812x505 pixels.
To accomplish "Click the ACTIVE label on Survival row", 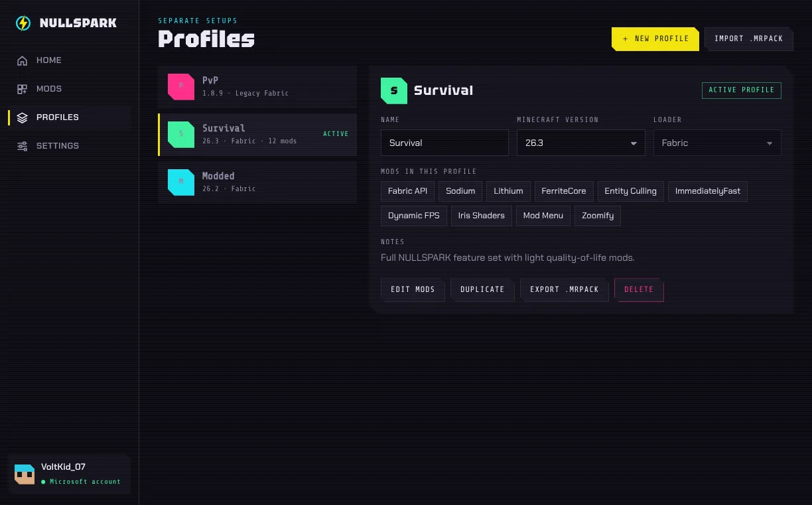I will [x=336, y=134].
